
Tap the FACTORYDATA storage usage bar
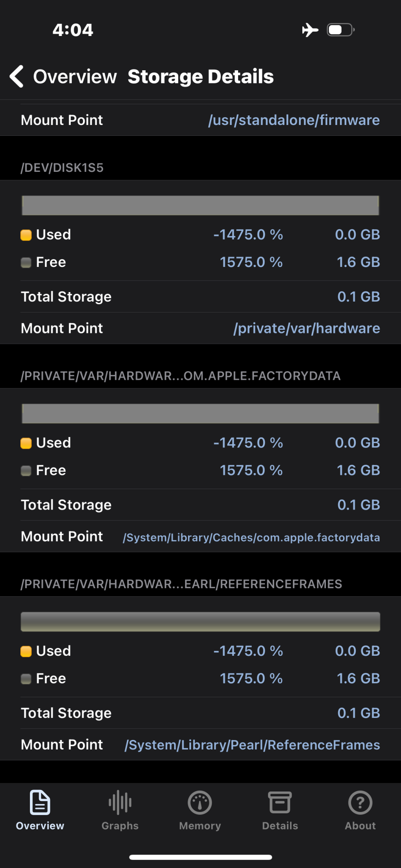pos(200,414)
